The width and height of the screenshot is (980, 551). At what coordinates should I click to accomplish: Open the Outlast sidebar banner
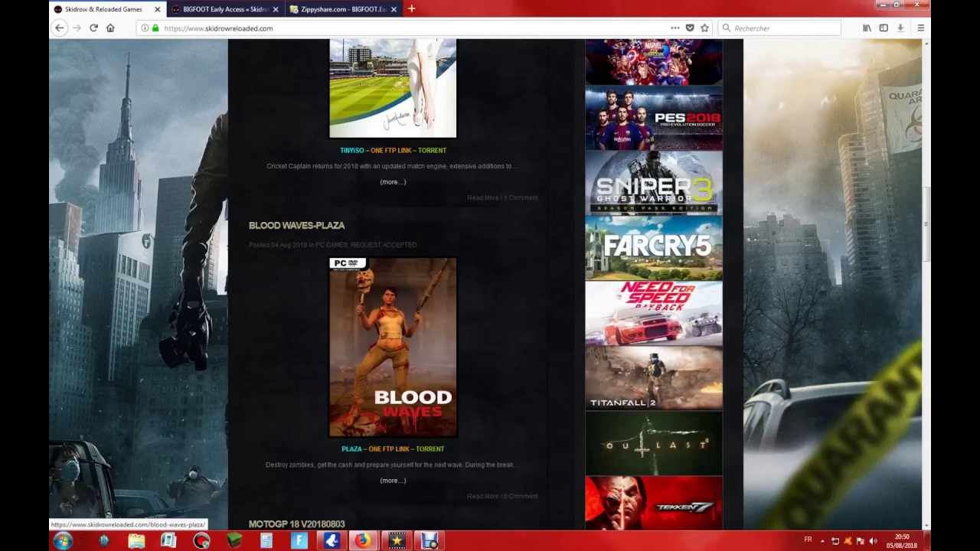tap(654, 443)
